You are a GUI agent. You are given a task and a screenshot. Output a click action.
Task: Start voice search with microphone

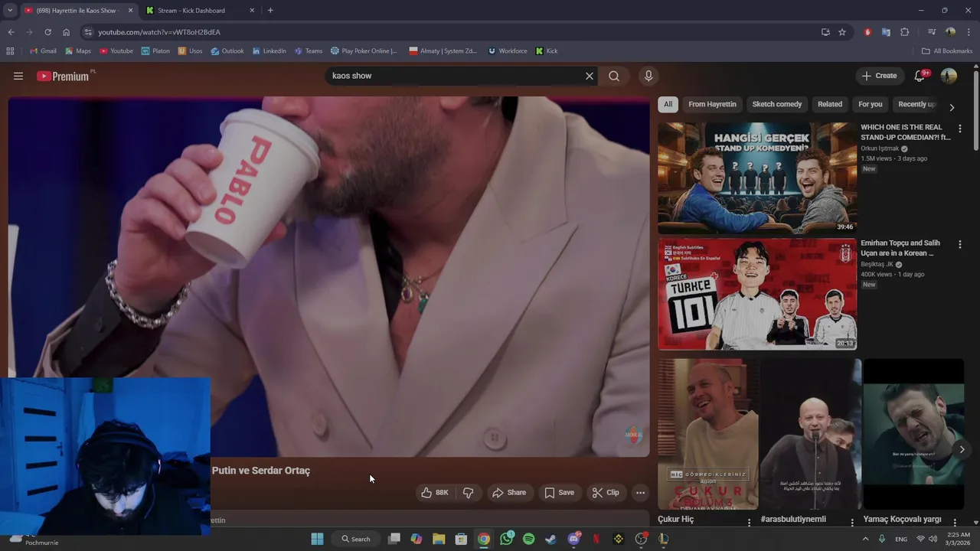[x=648, y=76]
